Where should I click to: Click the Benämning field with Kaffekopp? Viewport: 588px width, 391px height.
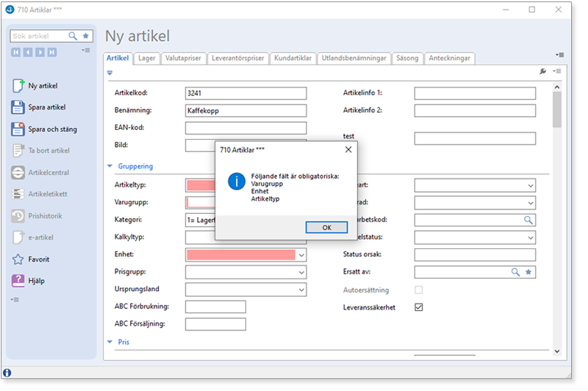(245, 111)
